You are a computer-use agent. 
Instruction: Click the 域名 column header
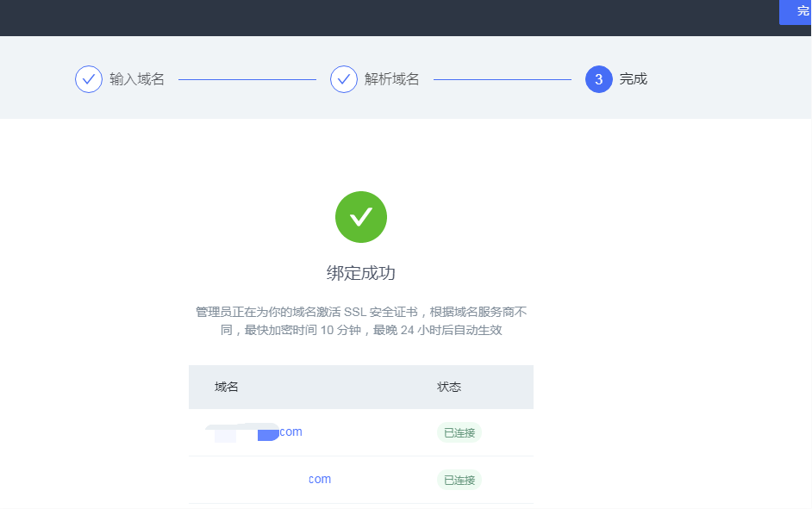click(227, 387)
